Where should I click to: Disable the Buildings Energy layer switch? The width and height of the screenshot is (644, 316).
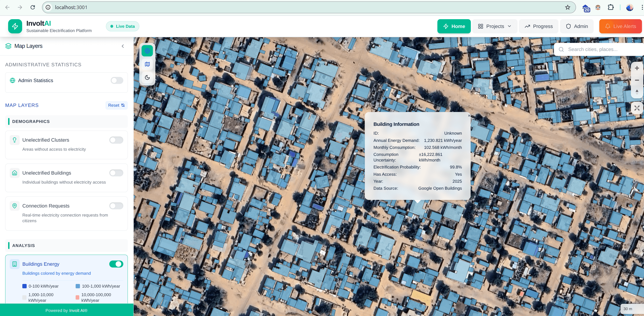116,264
